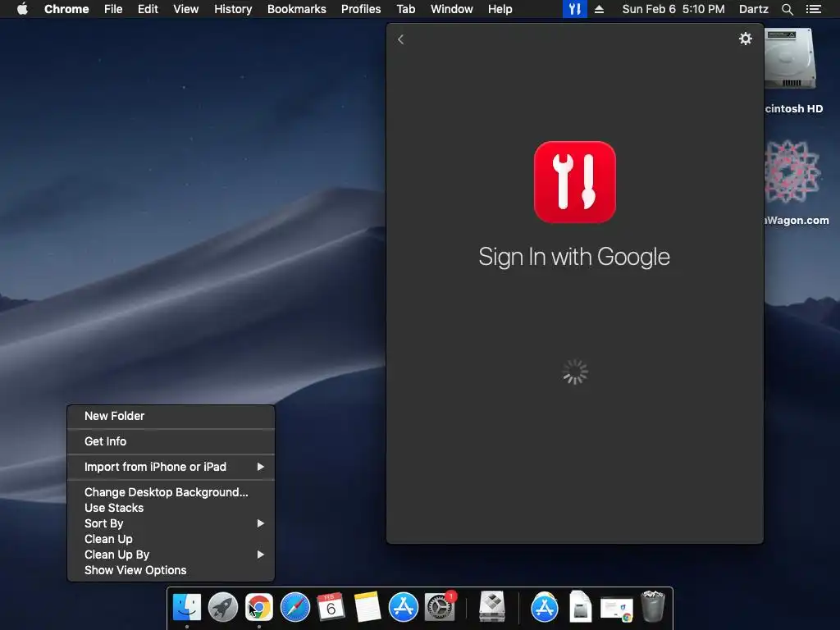Open the Notification Center list icon
The height and width of the screenshot is (630, 840).
(x=814, y=9)
